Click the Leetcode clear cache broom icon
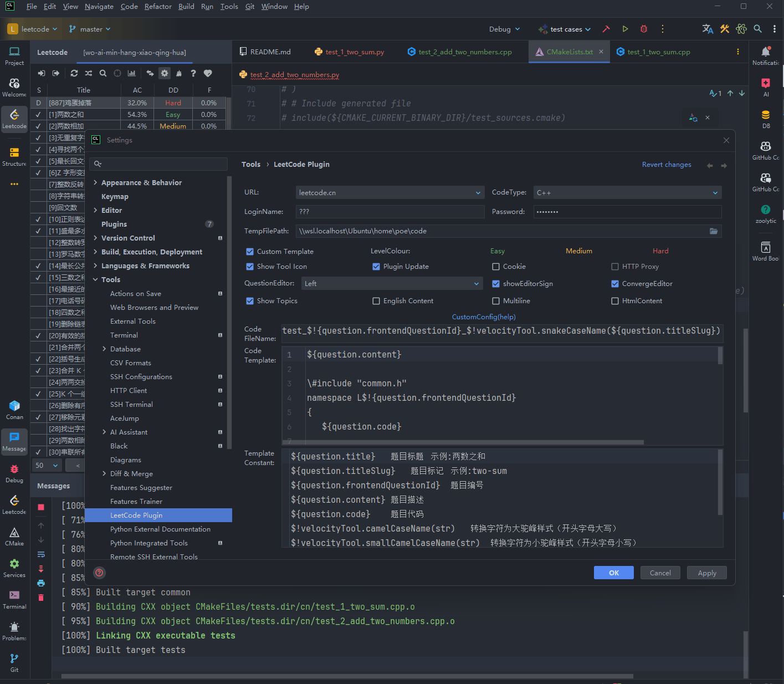The width and height of the screenshot is (784, 684). (x=179, y=73)
